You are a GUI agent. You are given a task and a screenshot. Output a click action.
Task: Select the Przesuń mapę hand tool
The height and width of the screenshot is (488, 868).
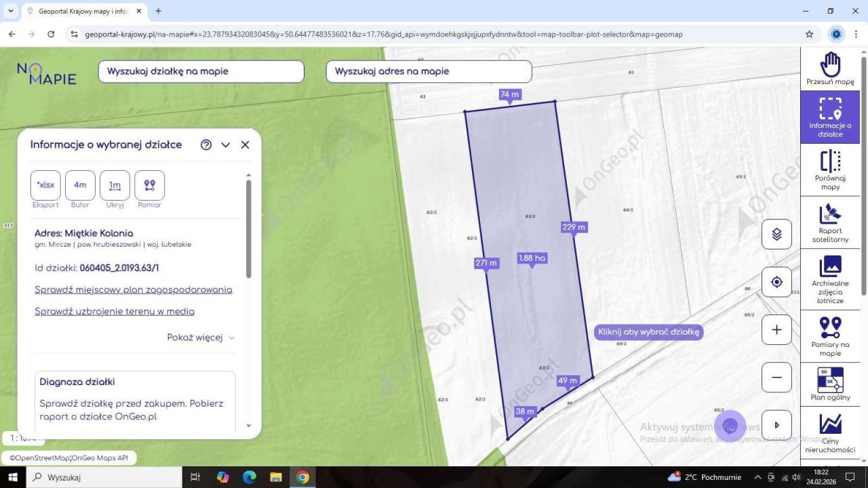click(x=830, y=69)
